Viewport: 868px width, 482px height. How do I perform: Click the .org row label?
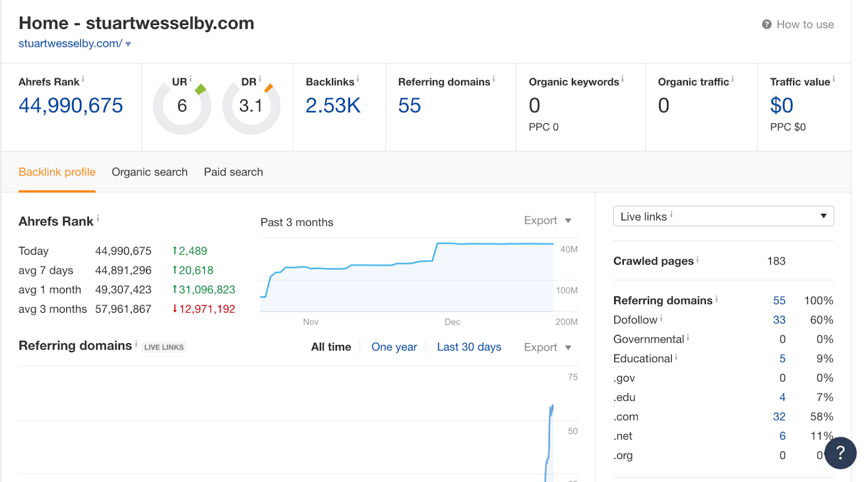(x=623, y=456)
